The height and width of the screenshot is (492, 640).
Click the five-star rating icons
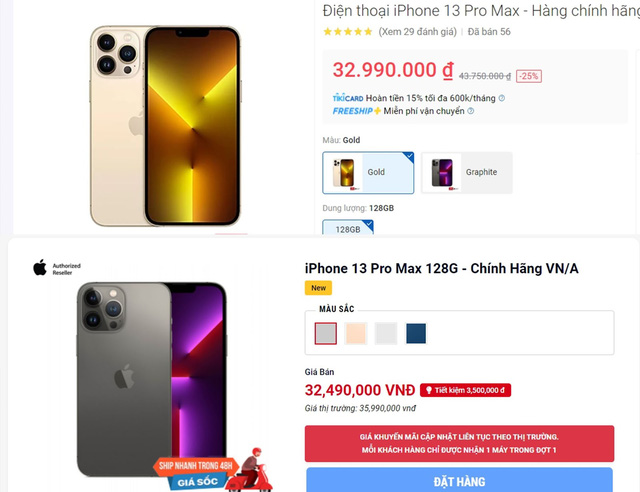[348, 31]
